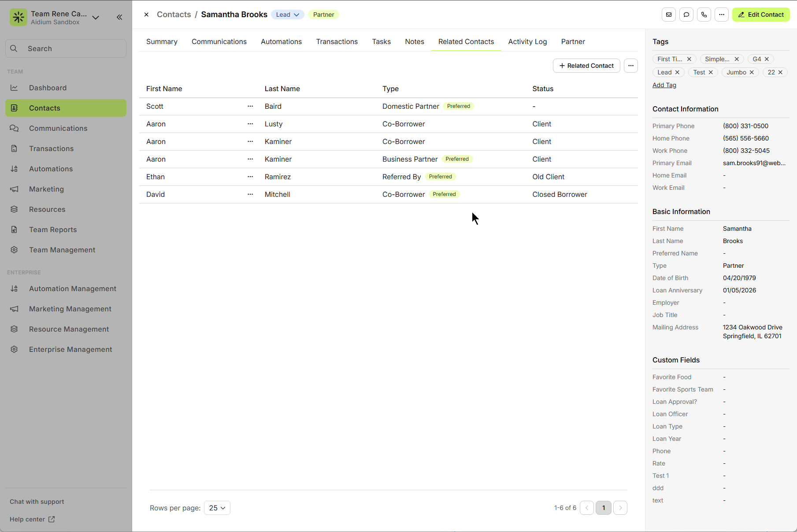Viewport: 797px width, 532px height.
Task: Collapse the sidebar with double-chevron icon
Action: tap(119, 17)
